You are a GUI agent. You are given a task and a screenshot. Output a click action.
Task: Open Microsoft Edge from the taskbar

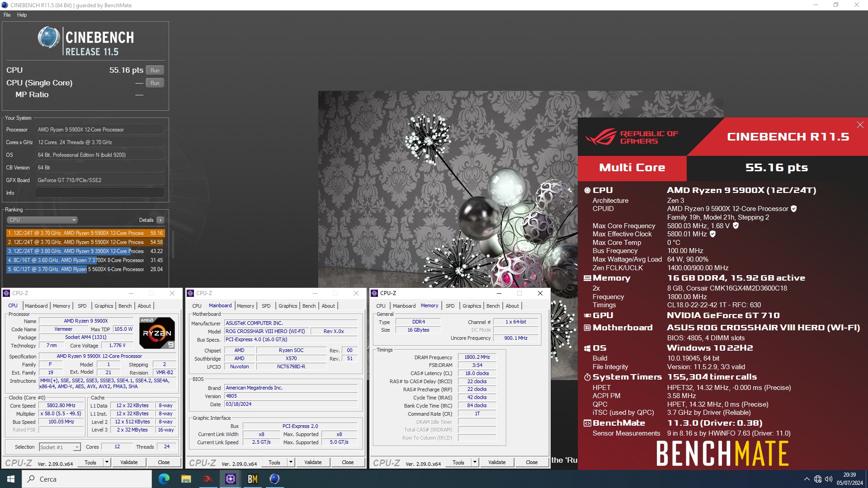(x=164, y=479)
